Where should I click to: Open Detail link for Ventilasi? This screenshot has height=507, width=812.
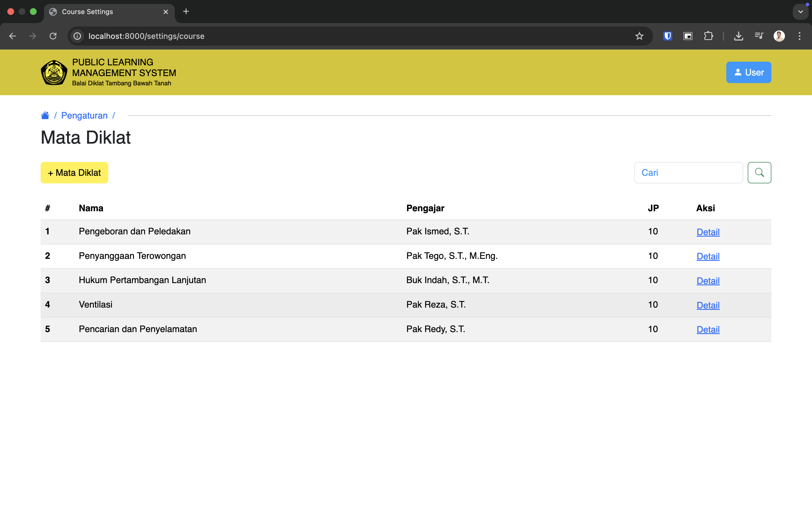pyautogui.click(x=708, y=305)
